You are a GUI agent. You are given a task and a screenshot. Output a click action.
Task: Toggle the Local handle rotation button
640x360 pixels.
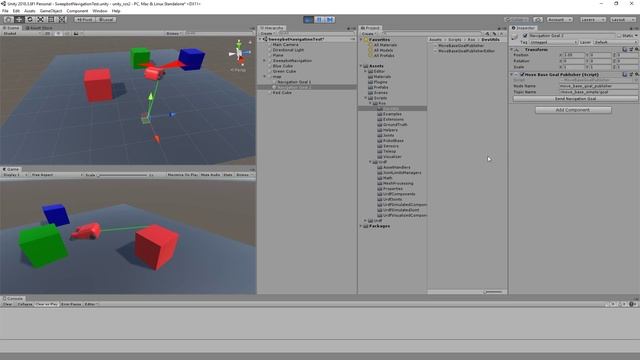tap(106, 20)
